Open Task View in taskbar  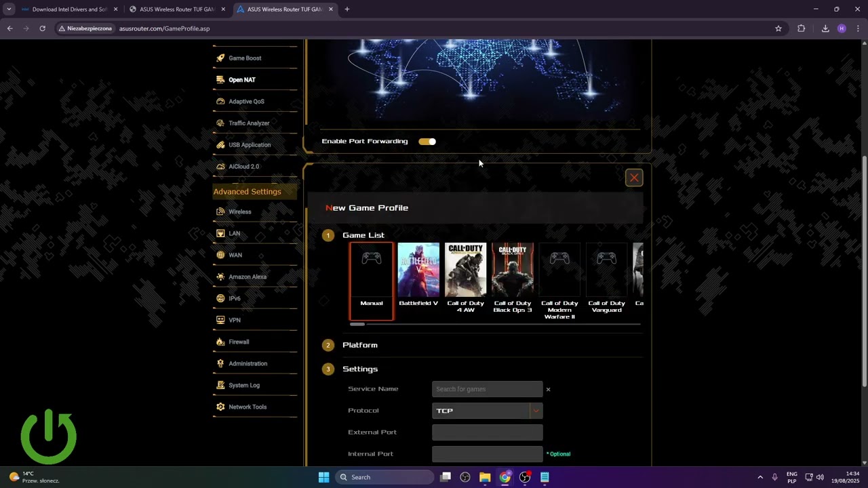point(446,477)
